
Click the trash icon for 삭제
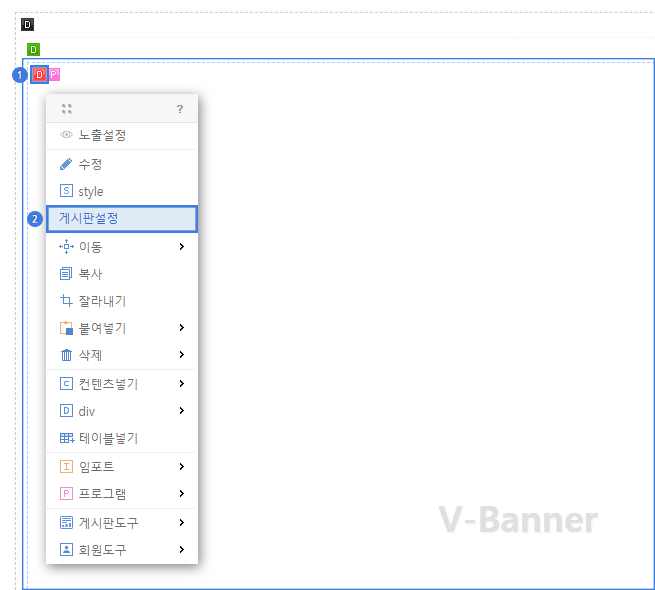tap(66, 355)
